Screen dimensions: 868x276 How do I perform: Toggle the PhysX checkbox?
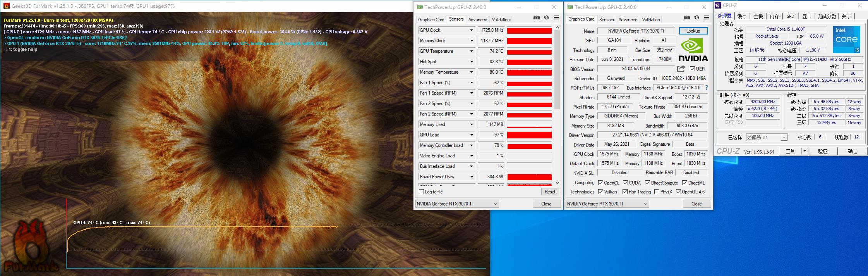[657, 192]
